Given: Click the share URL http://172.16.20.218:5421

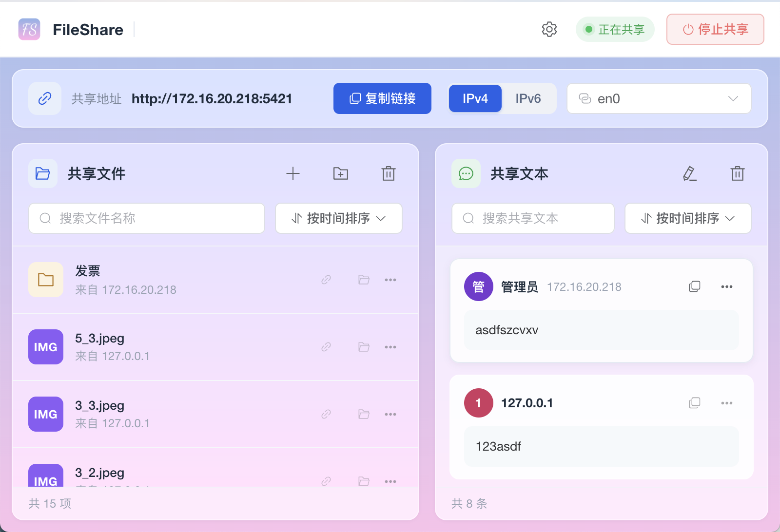Looking at the screenshot, I should point(212,98).
